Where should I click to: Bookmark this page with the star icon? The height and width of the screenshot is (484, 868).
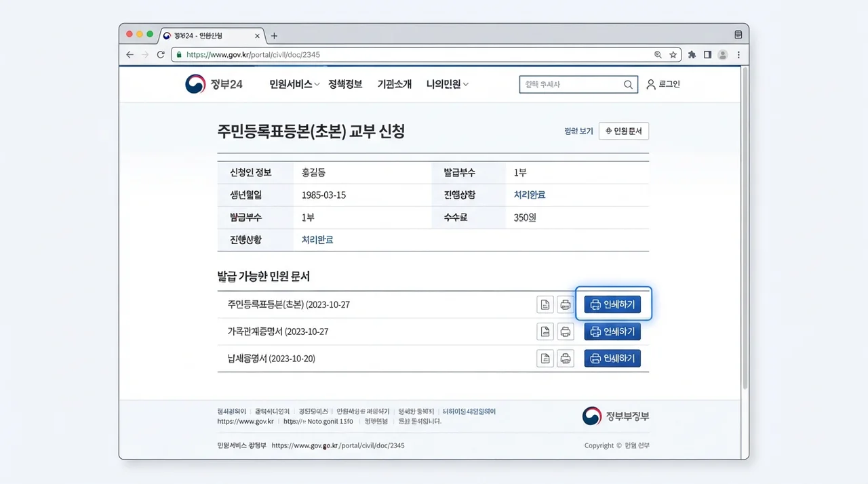pyautogui.click(x=673, y=55)
